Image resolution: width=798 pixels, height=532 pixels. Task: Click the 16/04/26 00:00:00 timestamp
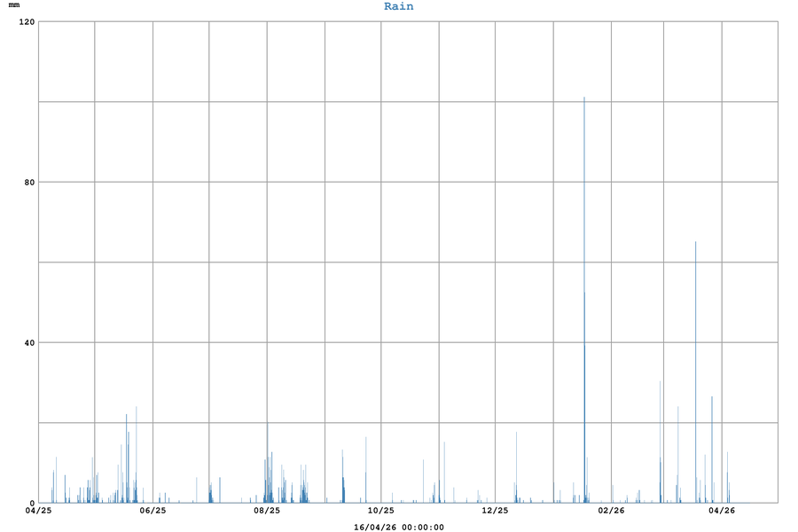point(398,527)
